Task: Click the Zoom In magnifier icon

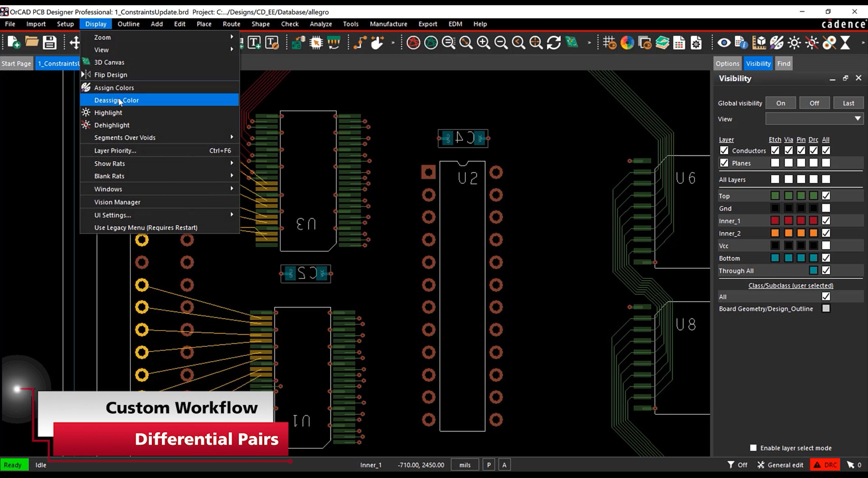Action: 483,43
